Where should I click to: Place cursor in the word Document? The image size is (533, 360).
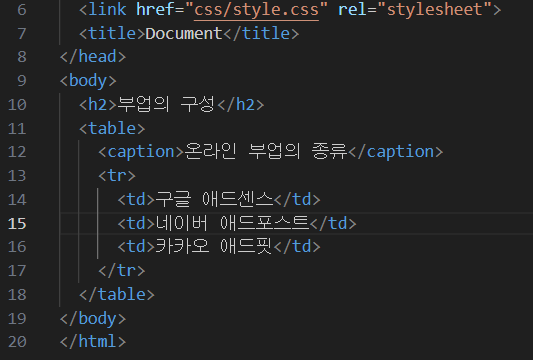click(x=184, y=33)
